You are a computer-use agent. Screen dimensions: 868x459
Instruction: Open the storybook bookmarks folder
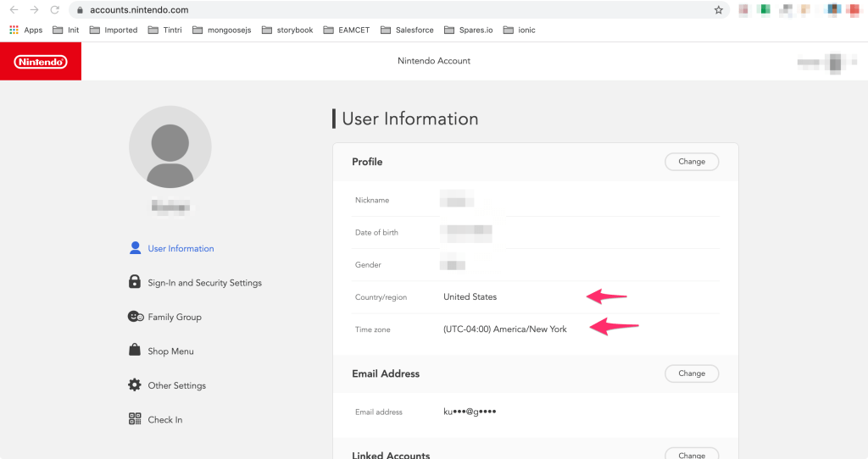coord(287,30)
